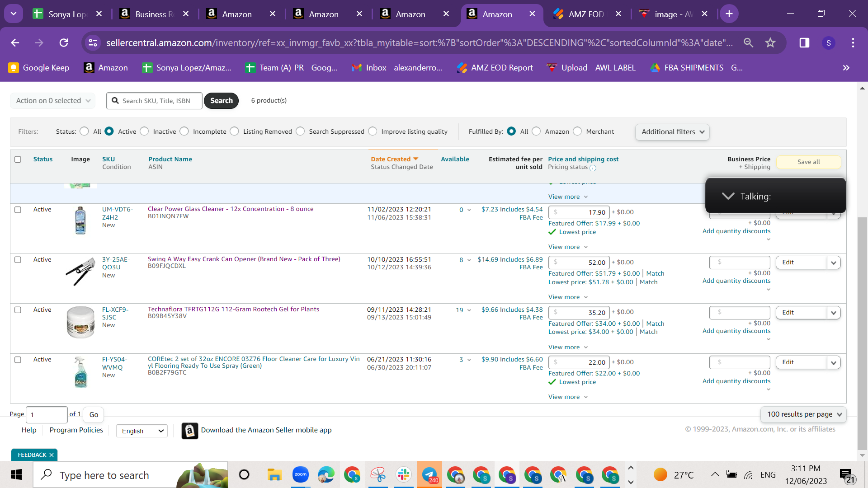This screenshot has width=868, height=488.
Task: Filter Fulfilled By Amazon
Action: coord(536,131)
